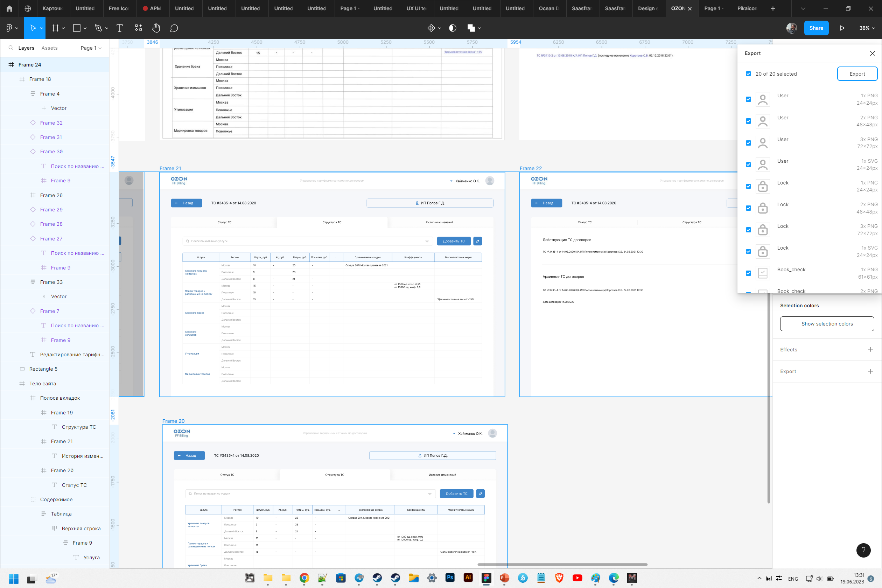
Task: Select Frame 24 in layers panel
Action: pos(55,64)
